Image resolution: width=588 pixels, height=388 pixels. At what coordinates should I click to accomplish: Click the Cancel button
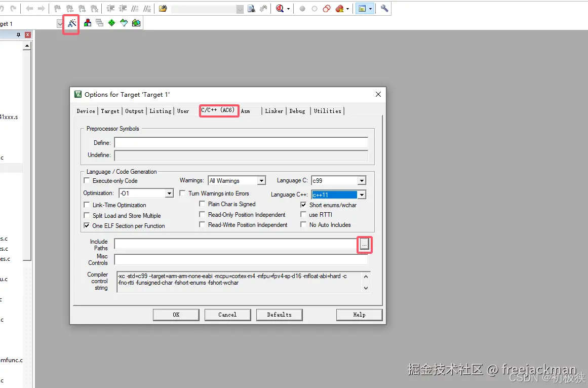[227, 315]
